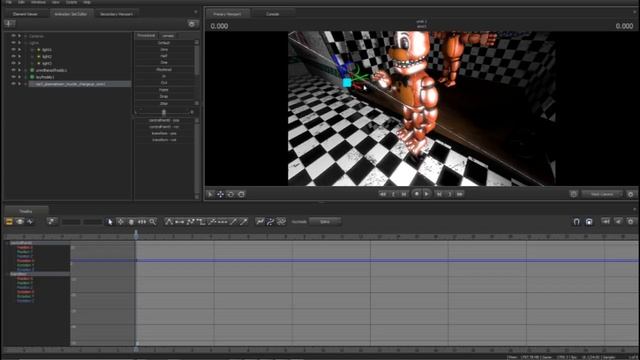This screenshot has width=640, height=360.
Task: Select the first light item in tree
Action: click(x=47, y=50)
